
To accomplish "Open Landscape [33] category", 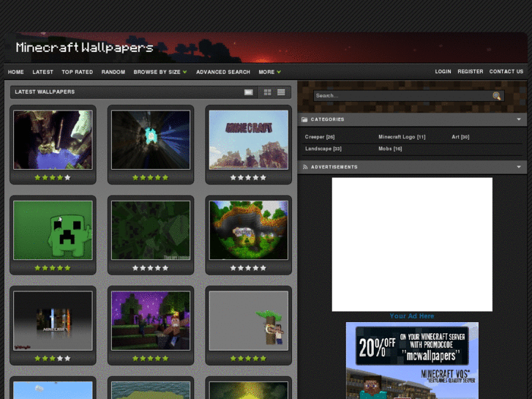I will point(323,149).
